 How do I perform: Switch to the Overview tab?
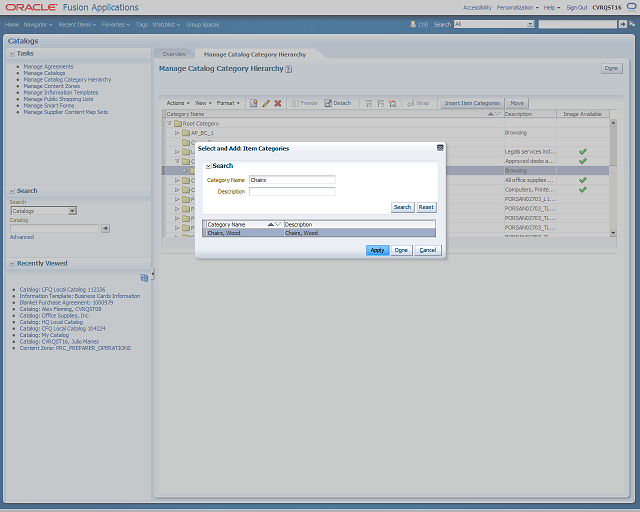click(x=174, y=54)
